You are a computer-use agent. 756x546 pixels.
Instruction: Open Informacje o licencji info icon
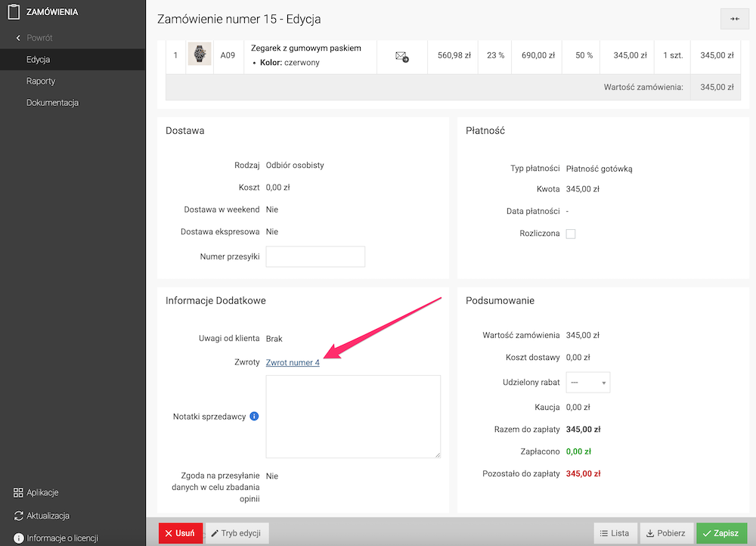pyautogui.click(x=18, y=538)
